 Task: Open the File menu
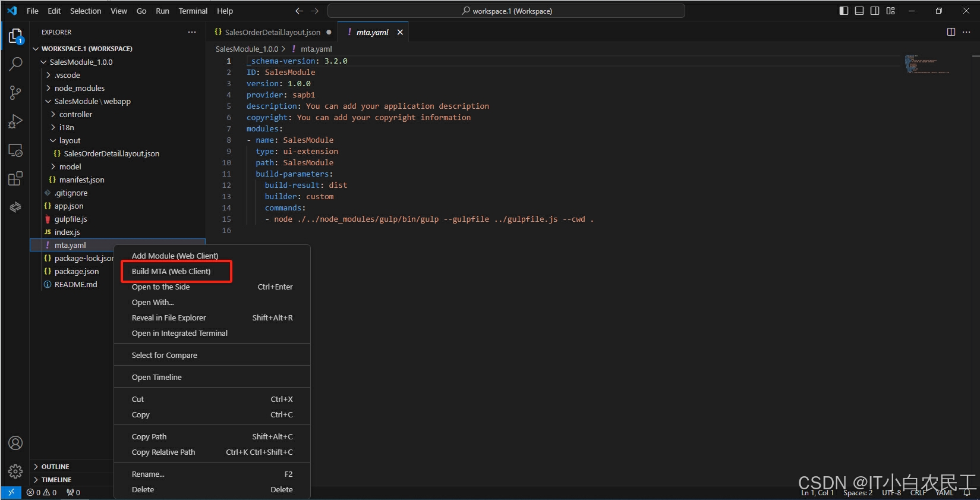tap(33, 11)
